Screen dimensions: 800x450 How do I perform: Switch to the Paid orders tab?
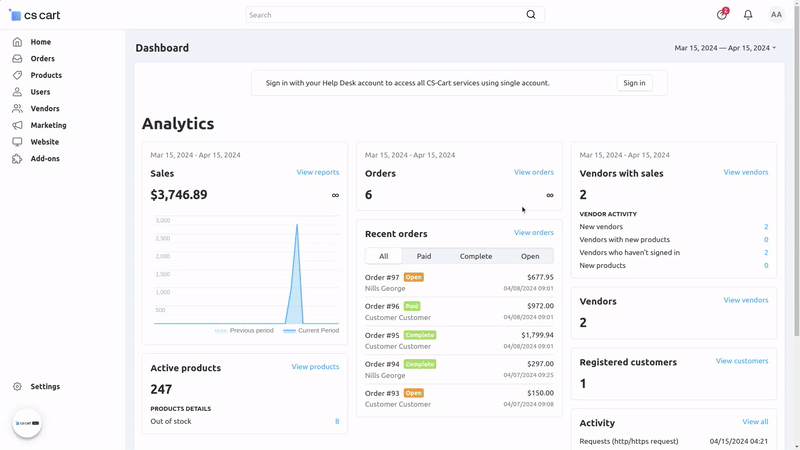point(424,256)
